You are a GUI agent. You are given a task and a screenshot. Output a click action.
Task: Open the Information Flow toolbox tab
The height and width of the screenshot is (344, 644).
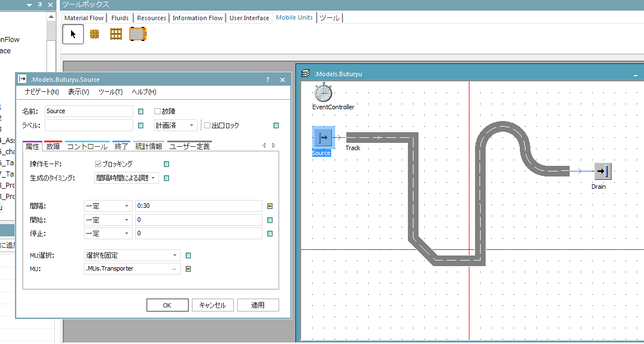tap(198, 18)
